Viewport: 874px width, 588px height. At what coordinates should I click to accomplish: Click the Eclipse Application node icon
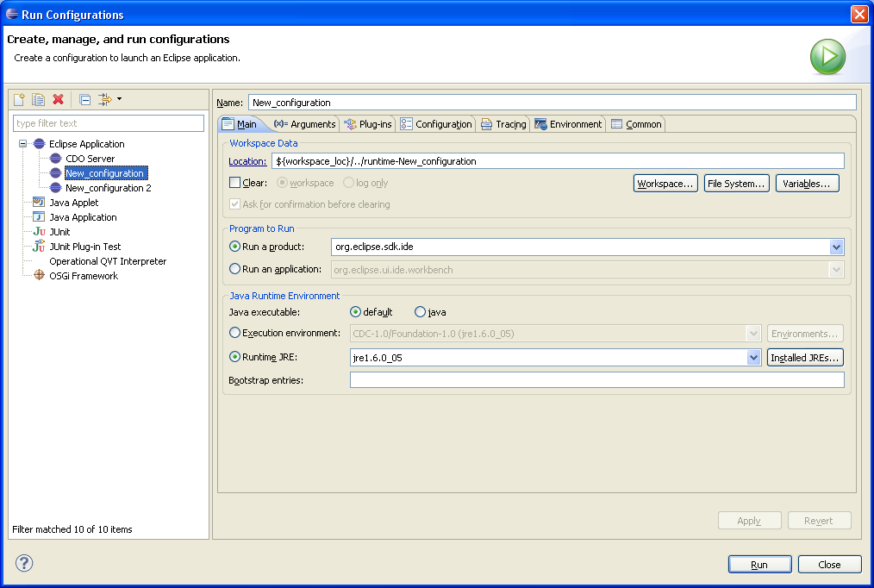point(39,144)
